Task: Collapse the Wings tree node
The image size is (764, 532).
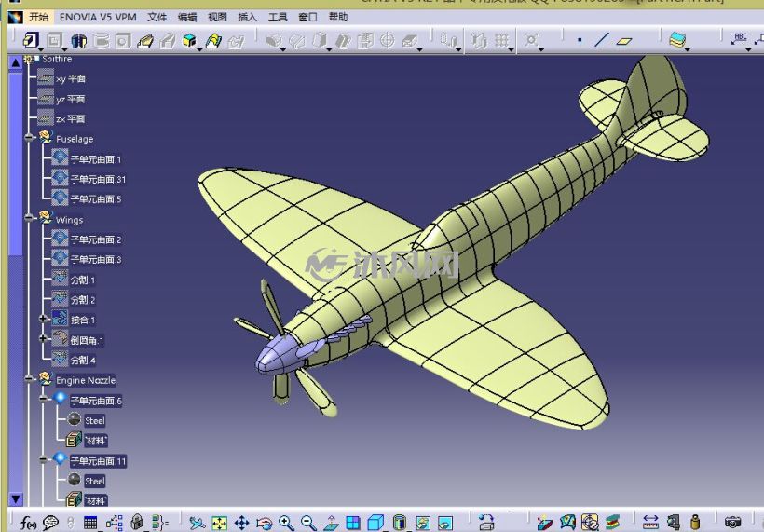Action: click(29, 218)
